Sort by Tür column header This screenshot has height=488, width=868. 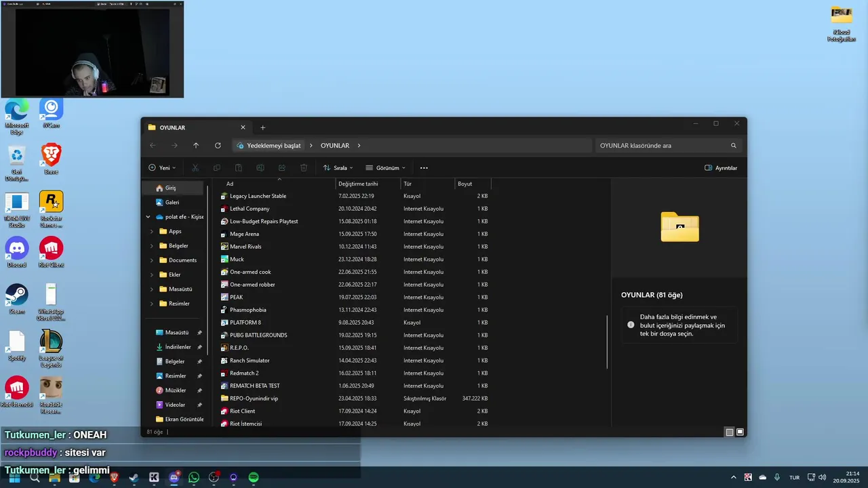427,184
